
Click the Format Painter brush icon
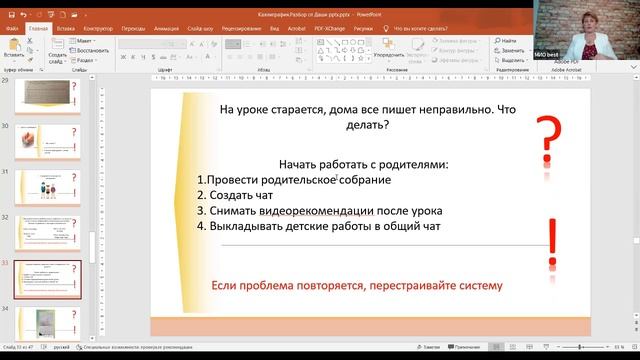(x=30, y=60)
